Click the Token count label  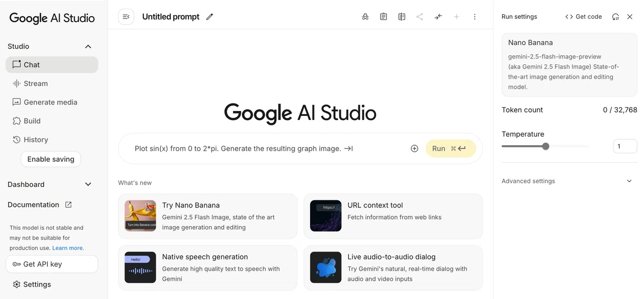pyautogui.click(x=522, y=110)
